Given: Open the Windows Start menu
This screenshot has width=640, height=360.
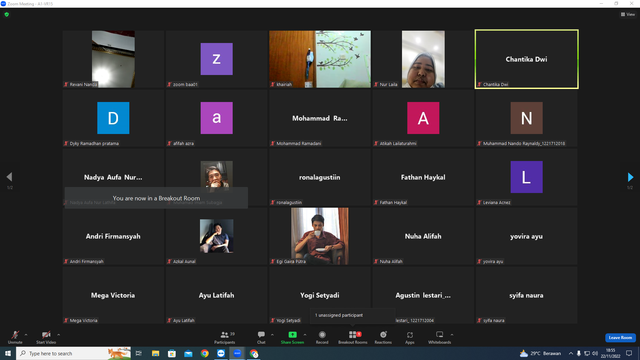Looking at the screenshot, I should [8, 353].
